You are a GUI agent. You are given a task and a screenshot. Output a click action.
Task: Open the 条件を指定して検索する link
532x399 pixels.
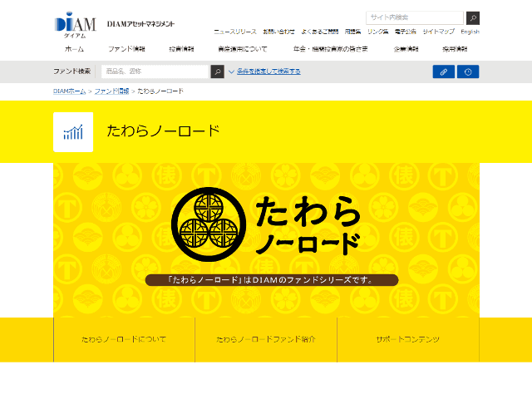coord(268,71)
